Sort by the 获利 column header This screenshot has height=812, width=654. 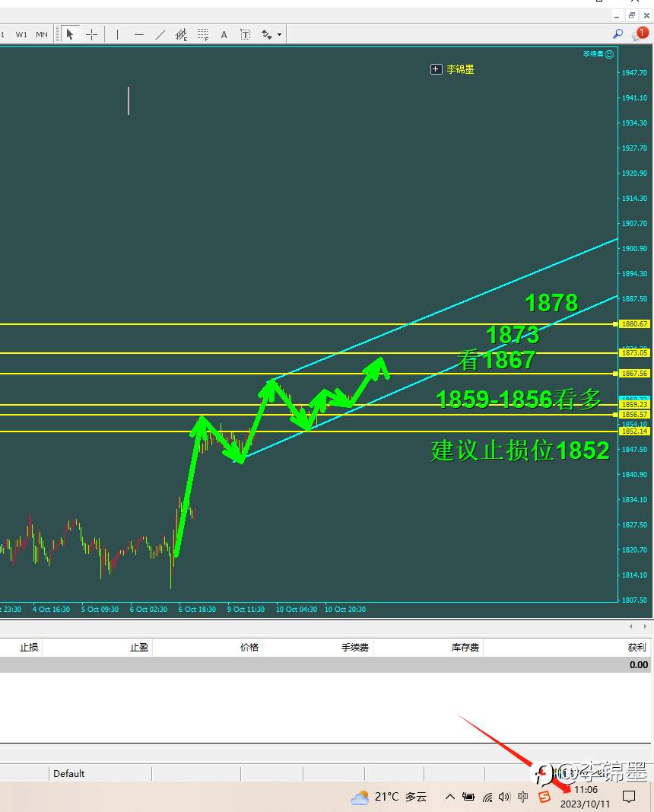click(637, 648)
